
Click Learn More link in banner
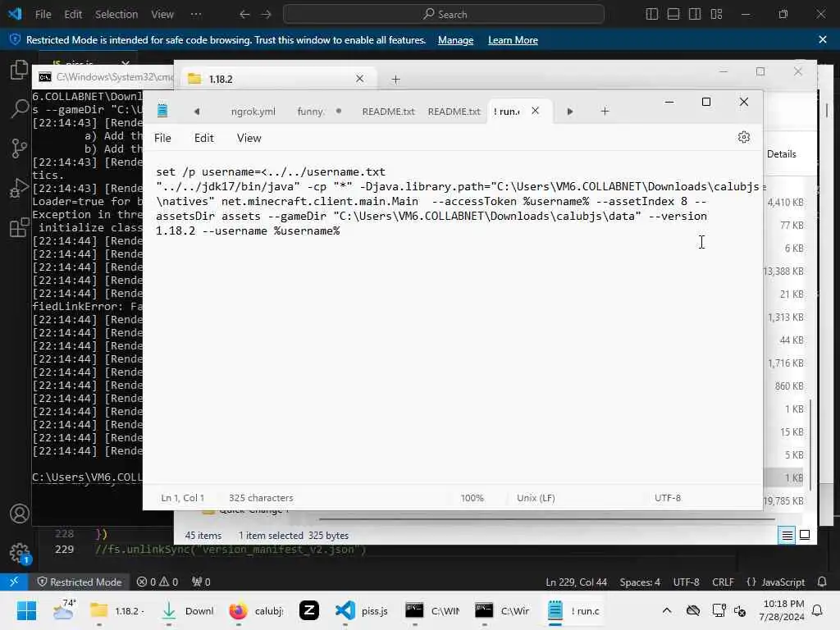click(513, 40)
